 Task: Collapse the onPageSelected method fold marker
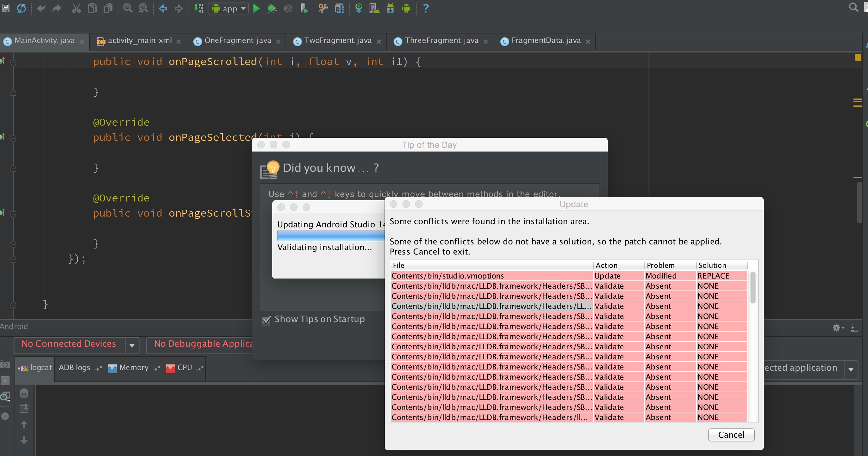[14, 138]
